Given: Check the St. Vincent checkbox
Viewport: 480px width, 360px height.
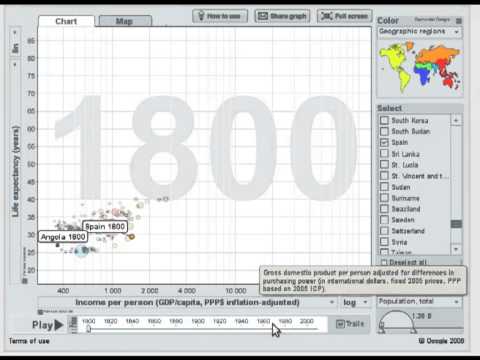Looking at the screenshot, I should (384, 175).
